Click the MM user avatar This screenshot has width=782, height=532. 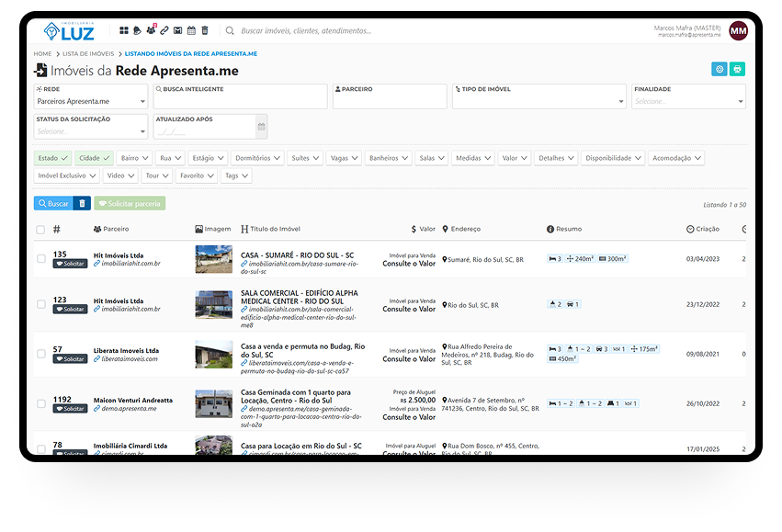tap(738, 31)
